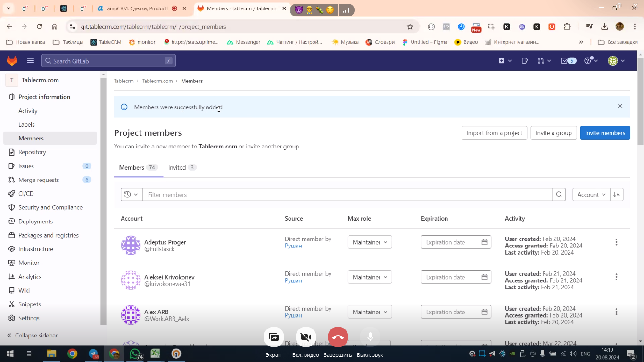Open Max role dropdown for Aleksei Krivokonev

370,277
